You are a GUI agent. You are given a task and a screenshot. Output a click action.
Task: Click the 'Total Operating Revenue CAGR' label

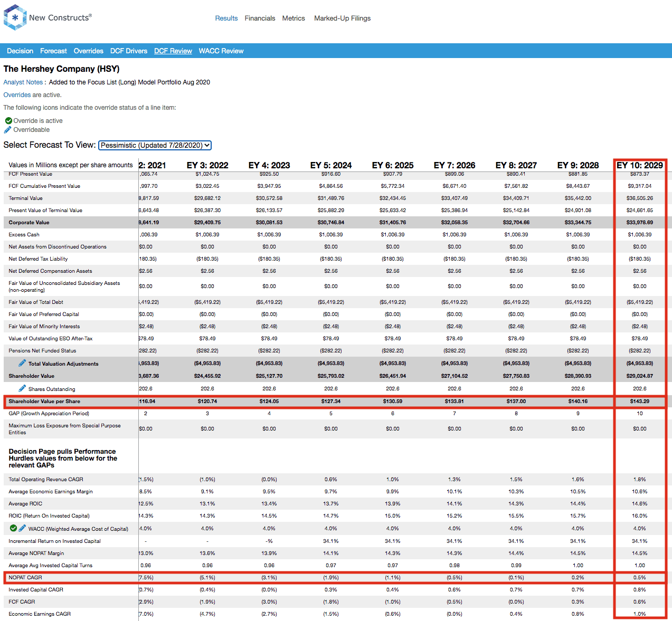[46, 480]
